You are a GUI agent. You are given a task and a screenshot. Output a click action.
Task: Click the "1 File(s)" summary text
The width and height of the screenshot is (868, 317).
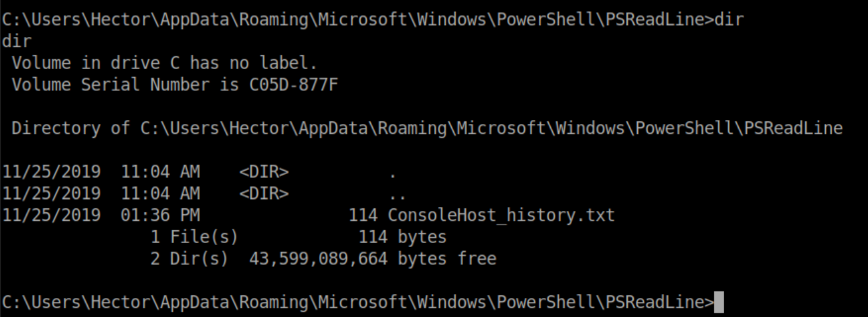(x=194, y=237)
